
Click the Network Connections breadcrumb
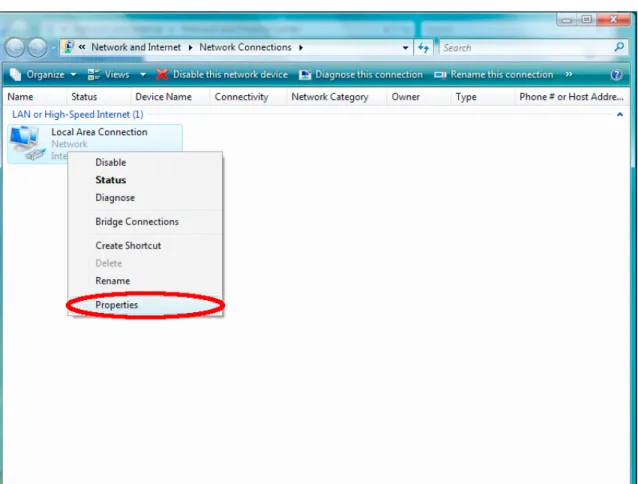pos(245,47)
